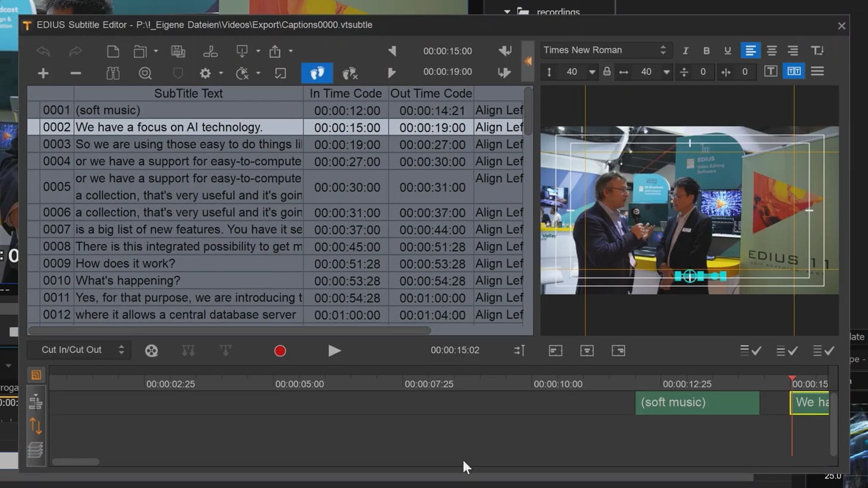Click the (soft music) clip on timeline
868x488 pixels.
coord(697,403)
